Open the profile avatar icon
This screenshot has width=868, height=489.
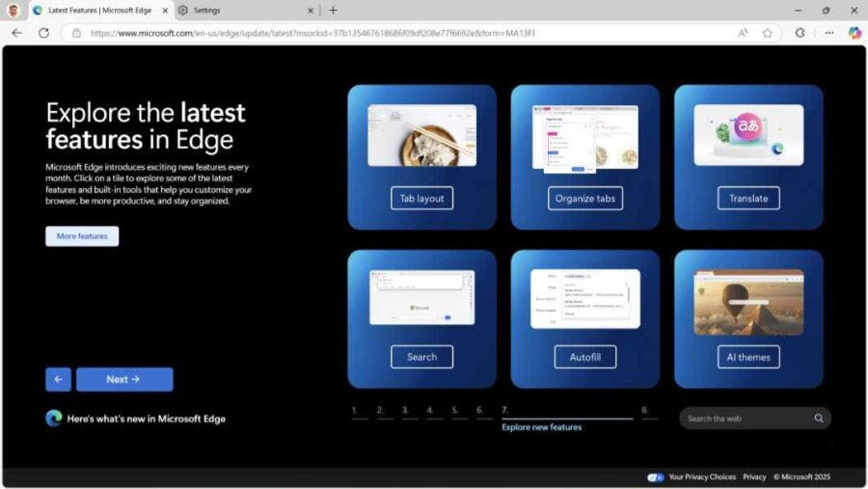[13, 10]
